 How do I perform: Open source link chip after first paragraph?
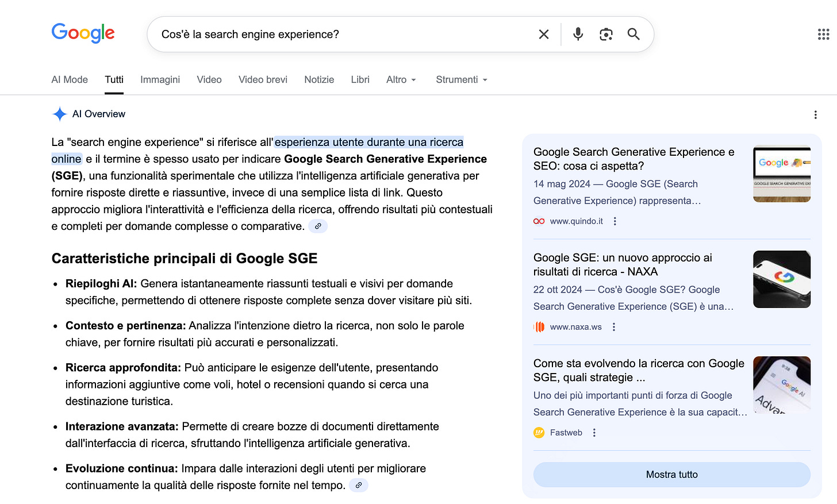pos(318,226)
